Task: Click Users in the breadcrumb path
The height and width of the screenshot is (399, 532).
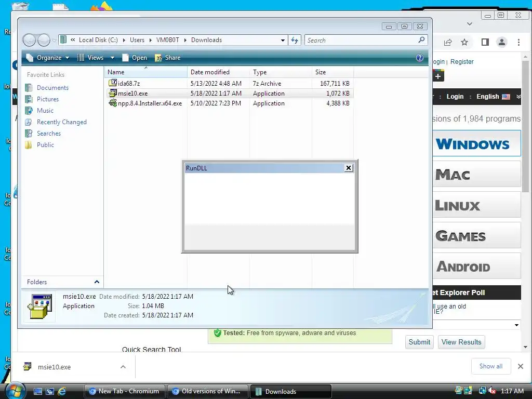Action: click(x=137, y=40)
